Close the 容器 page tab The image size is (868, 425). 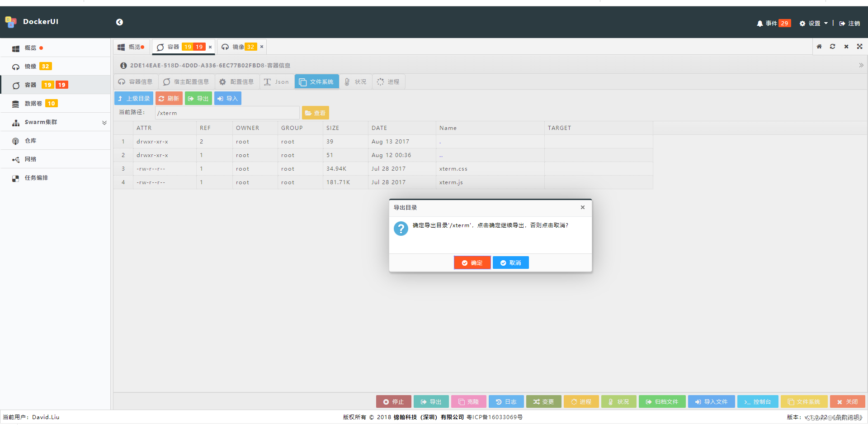(210, 47)
